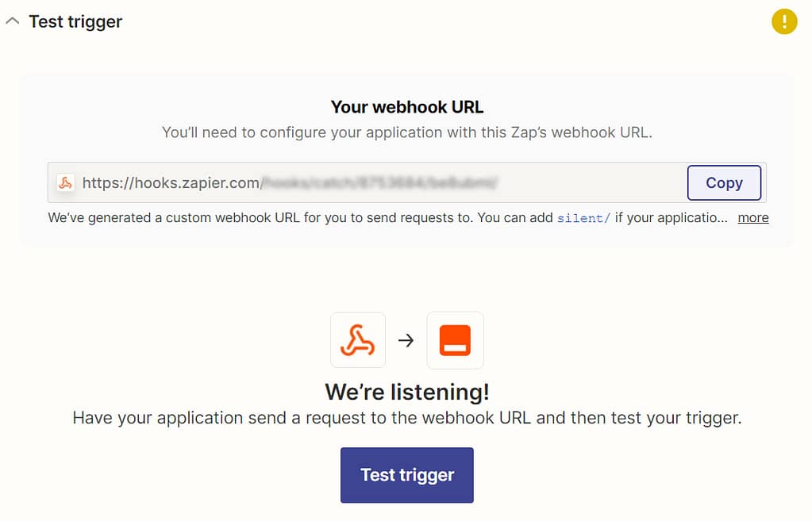Click the small webhook icon in URL field
Screen dimensions: 812x521
click(66, 182)
